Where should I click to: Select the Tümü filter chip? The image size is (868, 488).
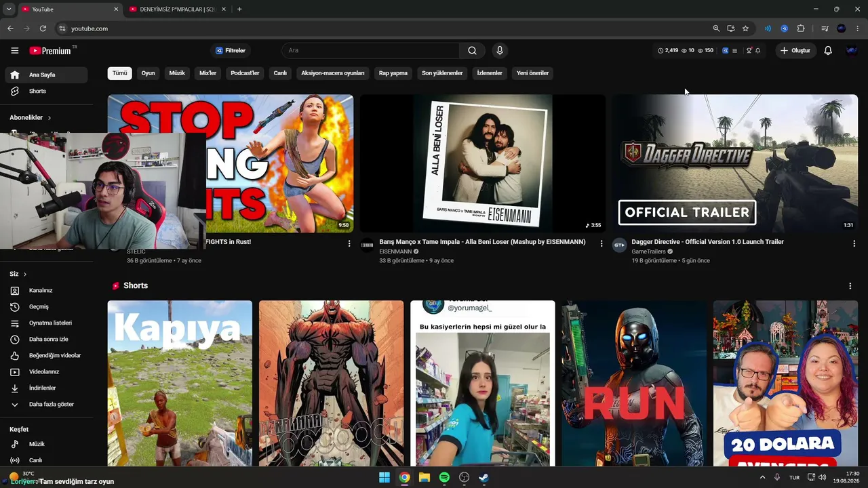coord(119,73)
